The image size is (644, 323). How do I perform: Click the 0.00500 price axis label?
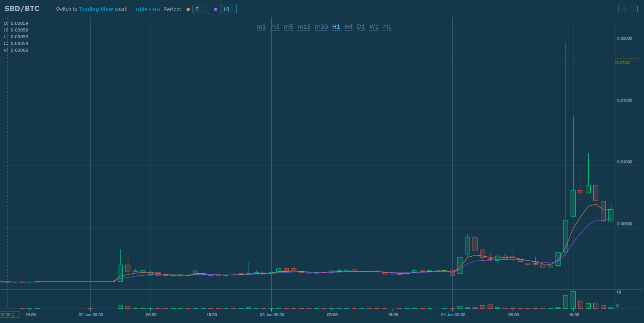coord(625,224)
